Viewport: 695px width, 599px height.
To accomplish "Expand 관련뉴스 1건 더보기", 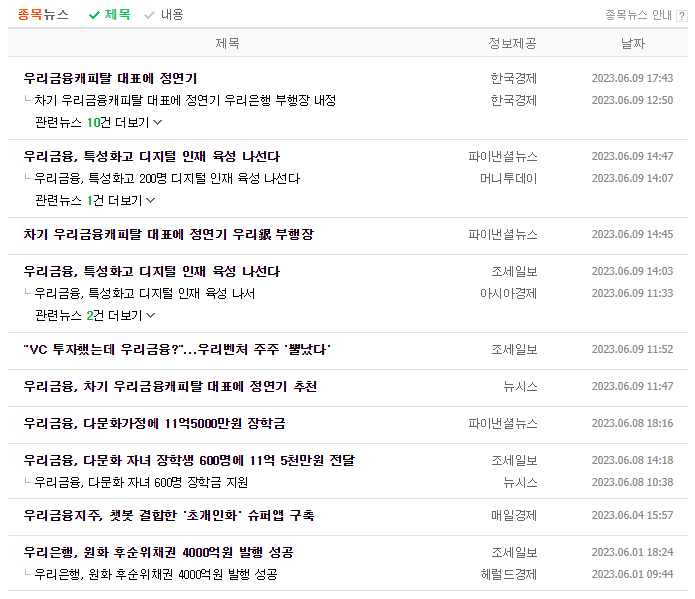I will 95,200.
